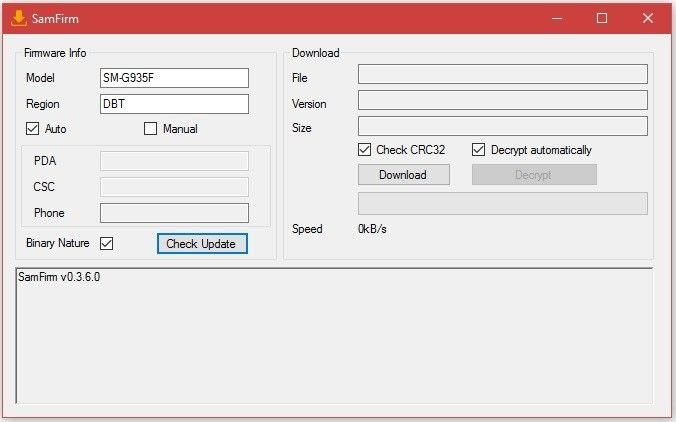Screen dimensions: 676x422
Task: Toggle Decrypt automatically checkbox
Action: pos(479,150)
